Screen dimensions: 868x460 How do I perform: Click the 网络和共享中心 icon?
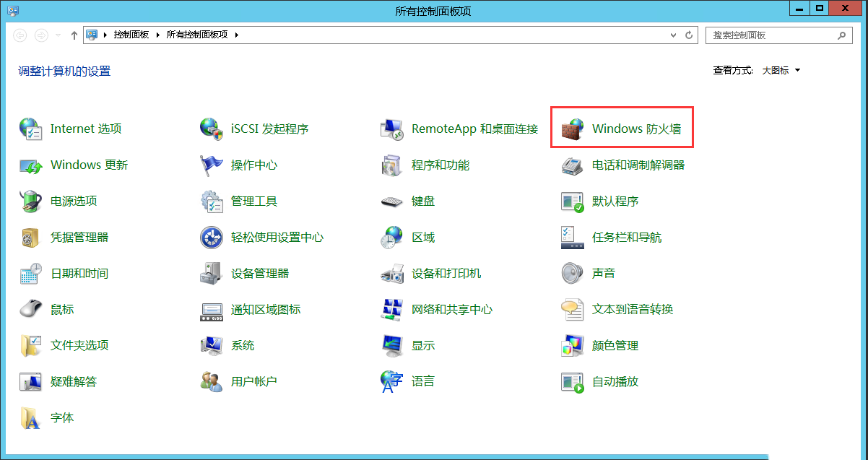tap(391, 309)
